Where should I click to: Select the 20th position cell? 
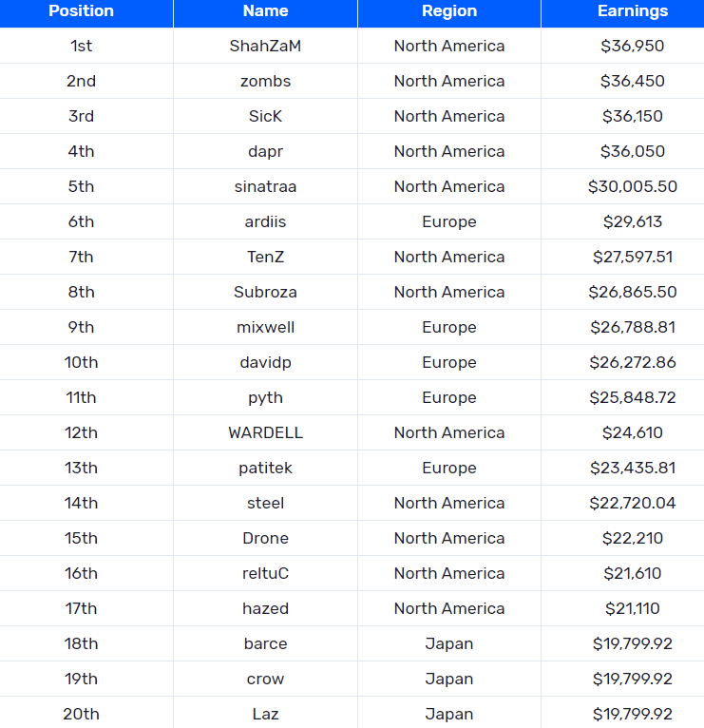(81, 714)
